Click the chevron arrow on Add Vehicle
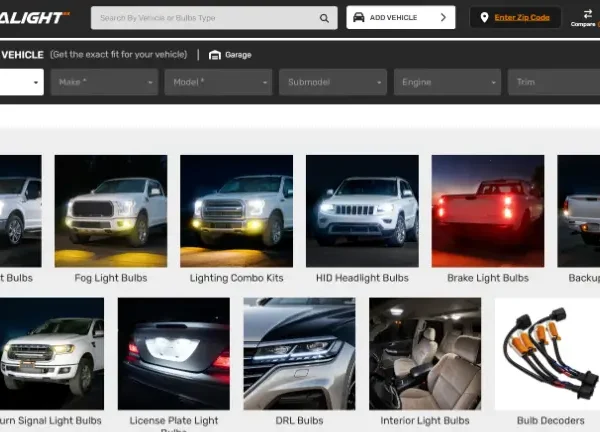 [443, 17]
